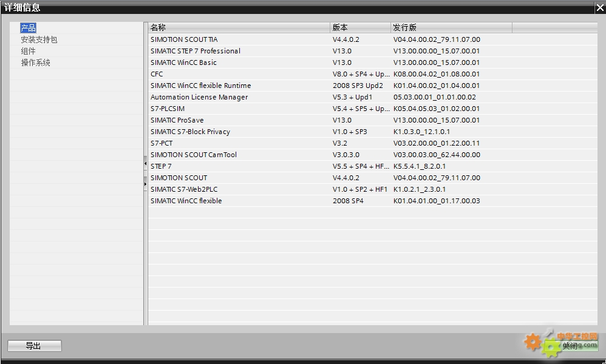Click release K01.04.00.02_01.04.00.01

click(x=437, y=86)
